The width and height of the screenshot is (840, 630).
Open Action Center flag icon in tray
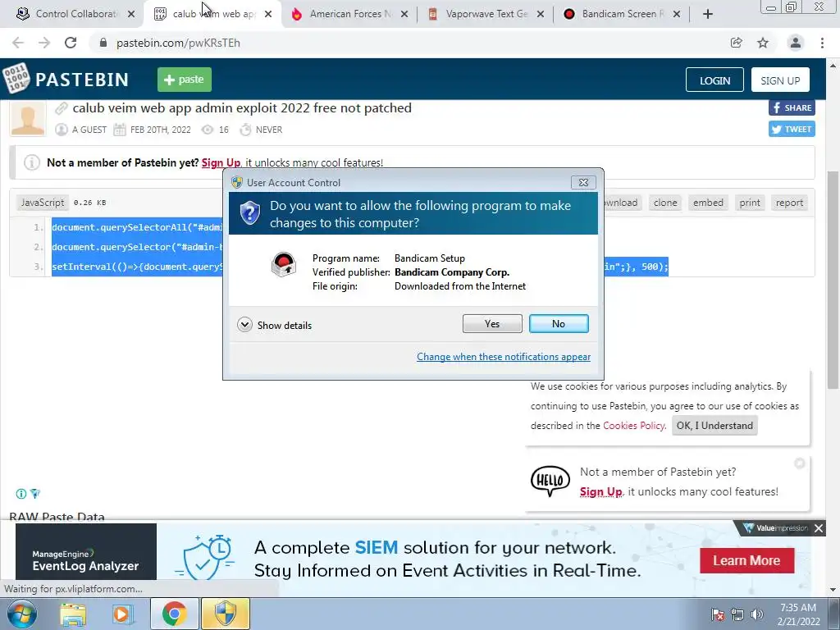coord(717,614)
